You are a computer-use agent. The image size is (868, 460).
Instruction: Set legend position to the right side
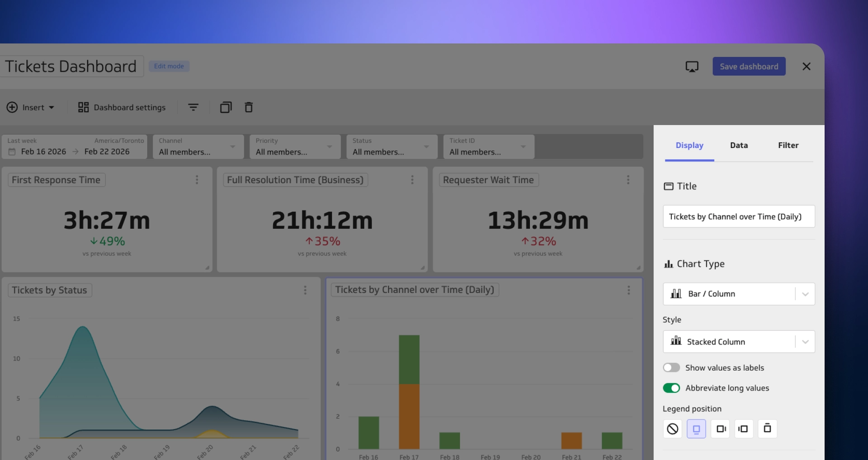click(721, 429)
